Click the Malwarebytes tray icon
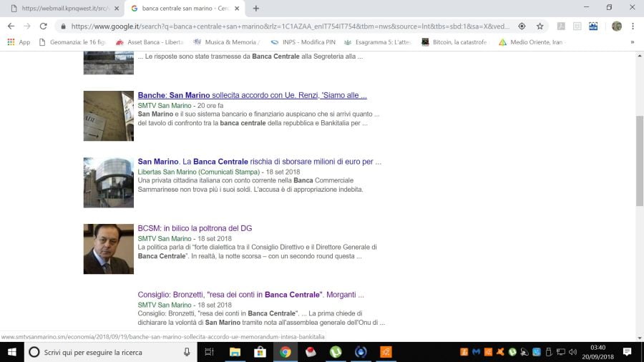 point(476,352)
